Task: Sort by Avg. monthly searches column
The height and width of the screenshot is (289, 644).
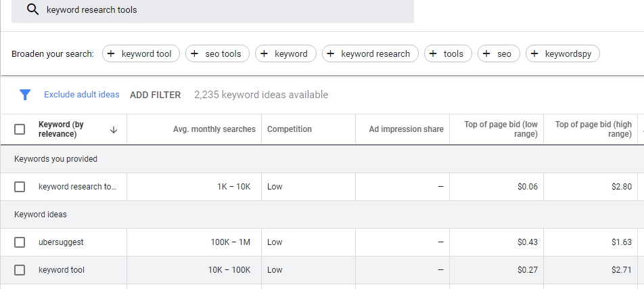Action: pyautogui.click(x=214, y=129)
